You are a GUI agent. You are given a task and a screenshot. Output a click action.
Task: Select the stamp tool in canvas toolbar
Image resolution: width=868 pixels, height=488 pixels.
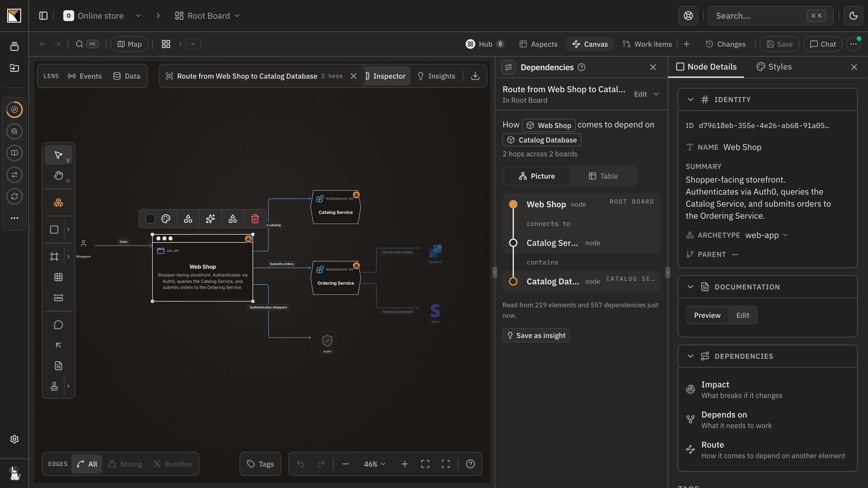pos(54,386)
